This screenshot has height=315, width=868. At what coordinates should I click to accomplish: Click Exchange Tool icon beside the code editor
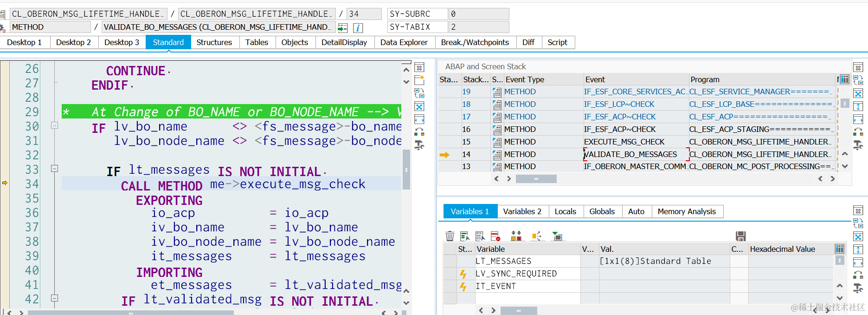[419, 93]
